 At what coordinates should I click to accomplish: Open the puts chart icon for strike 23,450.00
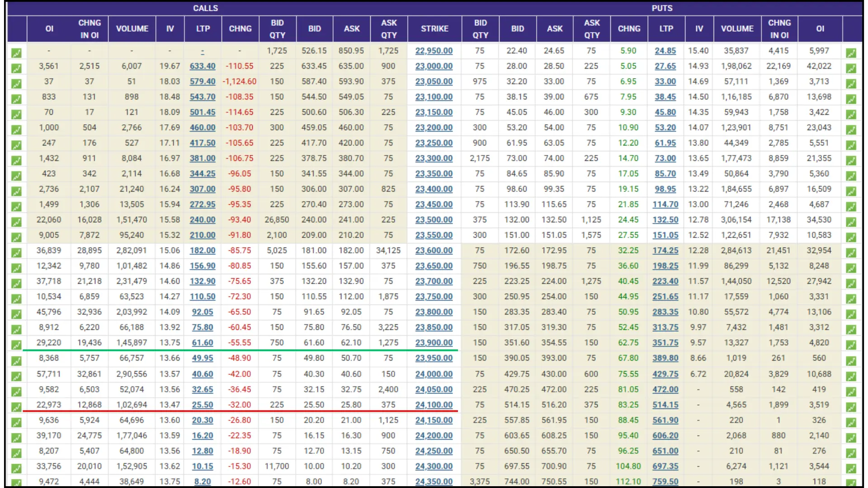pyautogui.click(x=851, y=206)
